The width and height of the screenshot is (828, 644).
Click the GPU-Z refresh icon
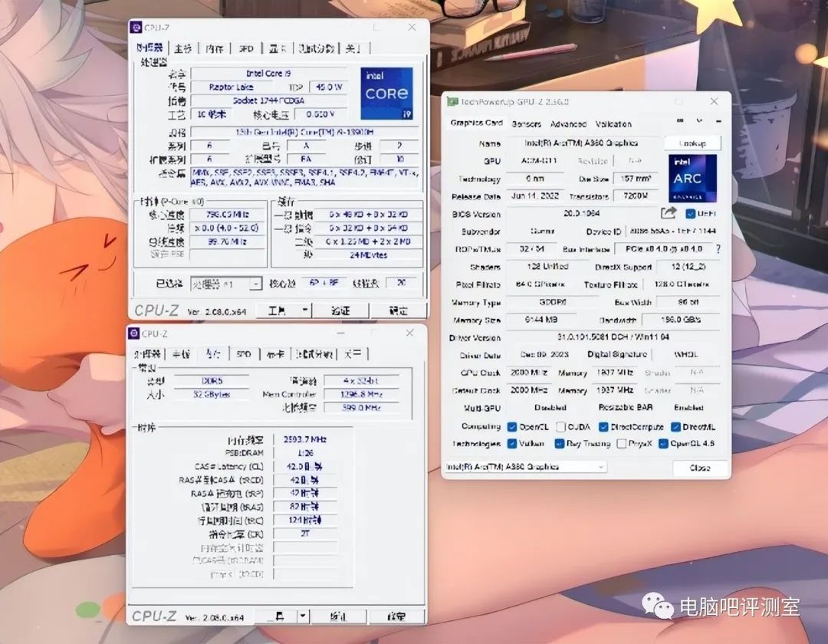coord(700,121)
